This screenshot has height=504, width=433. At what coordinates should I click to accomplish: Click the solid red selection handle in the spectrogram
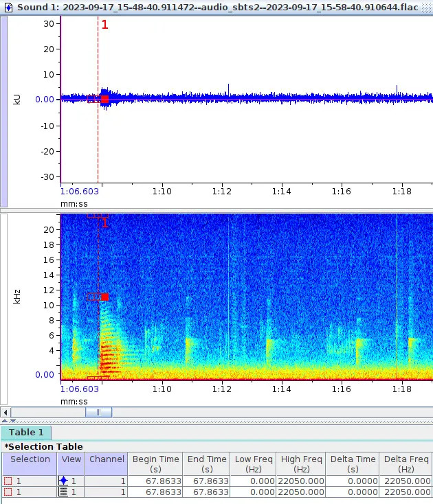click(104, 297)
